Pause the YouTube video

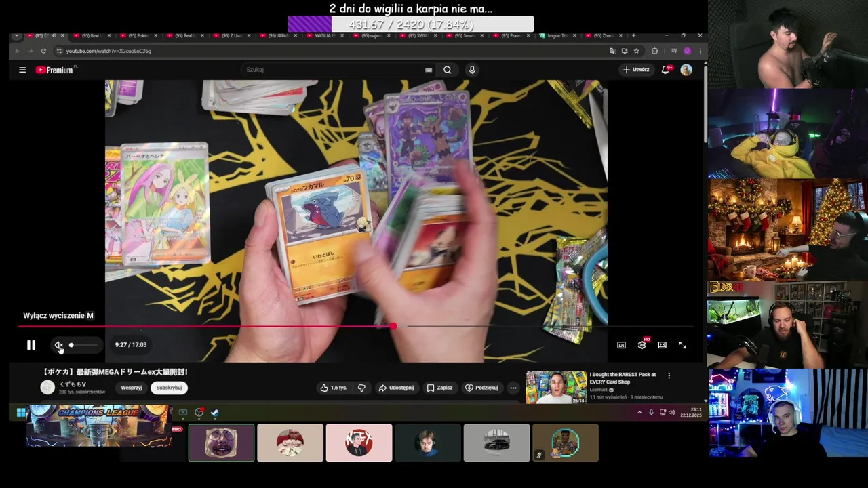31,345
